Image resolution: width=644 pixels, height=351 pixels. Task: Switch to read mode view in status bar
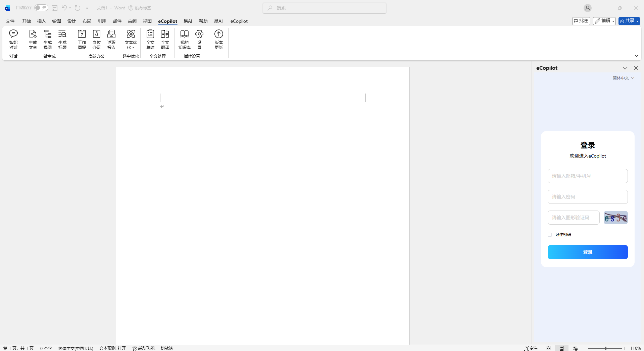click(548, 348)
